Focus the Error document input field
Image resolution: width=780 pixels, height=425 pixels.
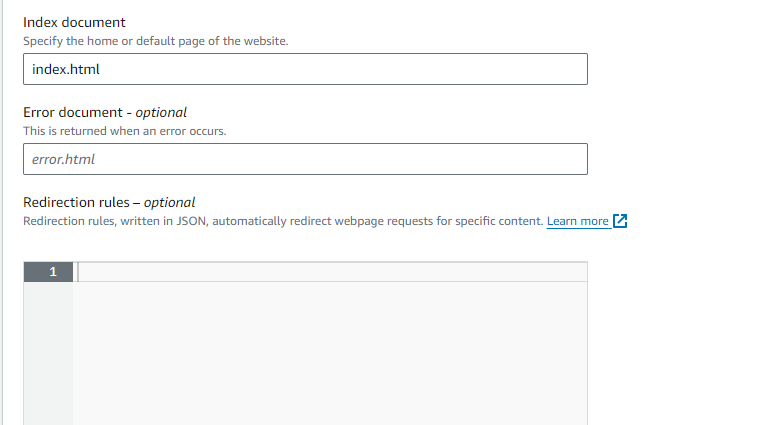coord(305,159)
